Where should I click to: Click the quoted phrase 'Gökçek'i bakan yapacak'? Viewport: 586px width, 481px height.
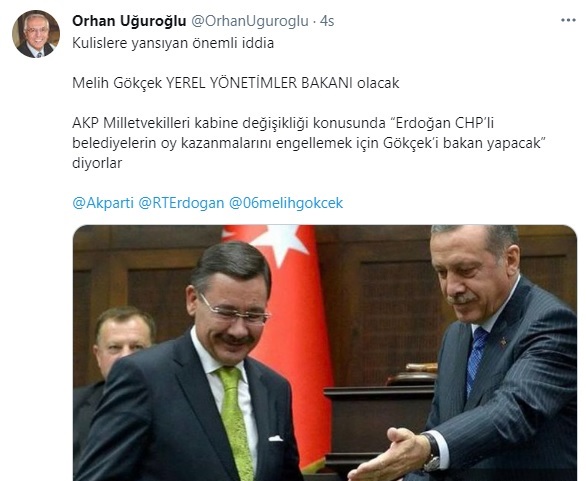tap(462, 143)
